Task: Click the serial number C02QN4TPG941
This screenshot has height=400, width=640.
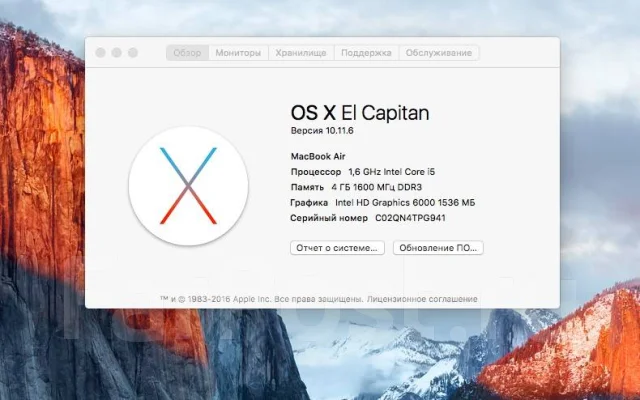Action: (410, 218)
